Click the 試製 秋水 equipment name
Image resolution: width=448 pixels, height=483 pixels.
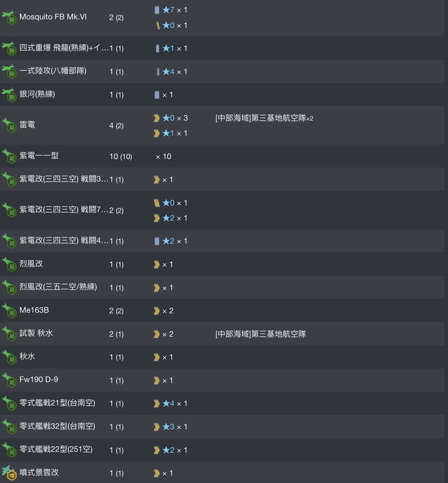point(36,333)
